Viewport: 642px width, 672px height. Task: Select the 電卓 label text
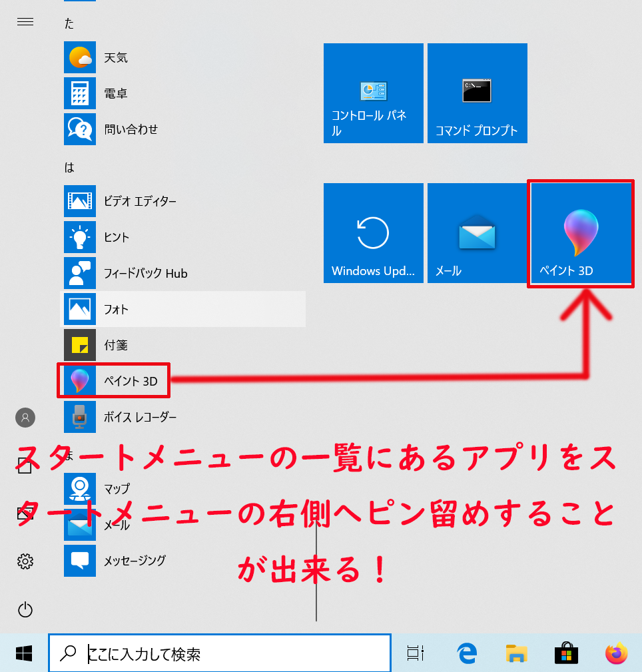[x=116, y=93]
